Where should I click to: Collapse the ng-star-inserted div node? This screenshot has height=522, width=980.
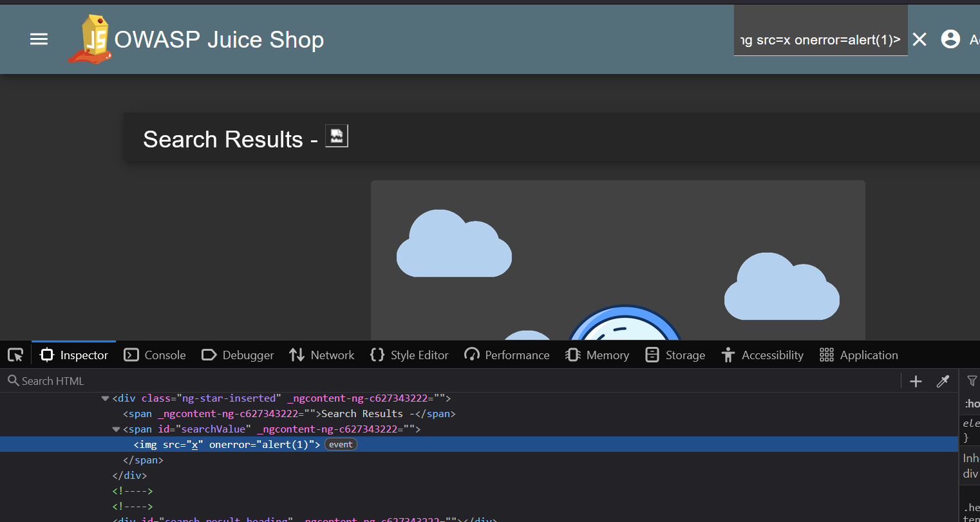(x=105, y=398)
